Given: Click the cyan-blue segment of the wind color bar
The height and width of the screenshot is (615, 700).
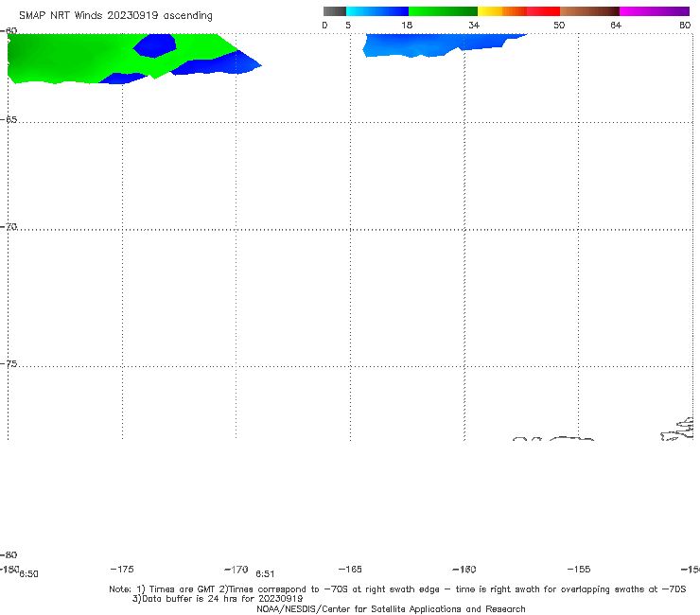Looking at the screenshot, I should (x=377, y=11).
